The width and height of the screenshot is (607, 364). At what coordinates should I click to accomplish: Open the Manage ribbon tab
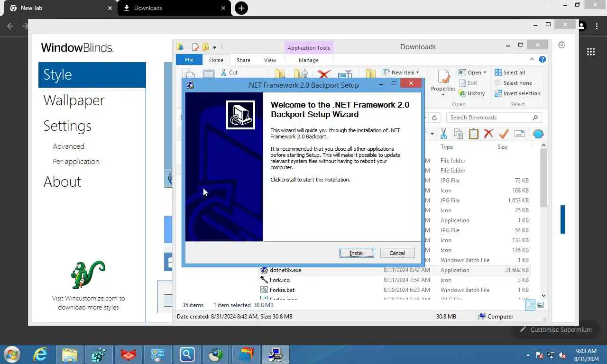pyautogui.click(x=309, y=60)
